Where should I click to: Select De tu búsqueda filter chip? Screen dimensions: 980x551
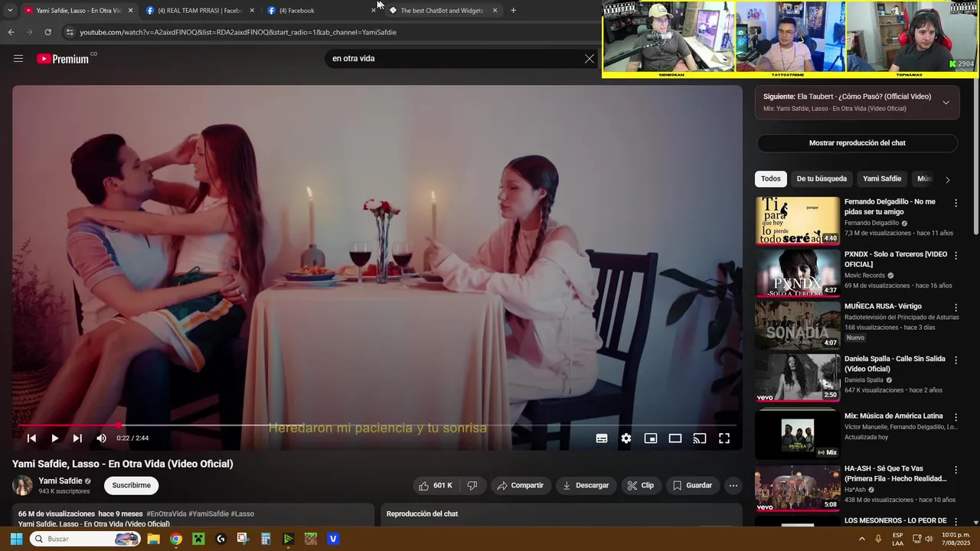coord(822,178)
